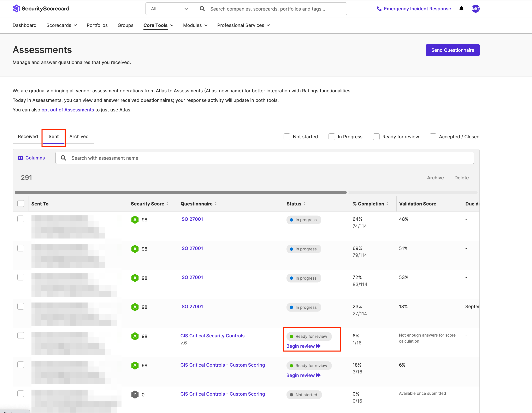Select the row with 79/114 completion
Viewport: 532px width, 413px height.
(x=21, y=248)
